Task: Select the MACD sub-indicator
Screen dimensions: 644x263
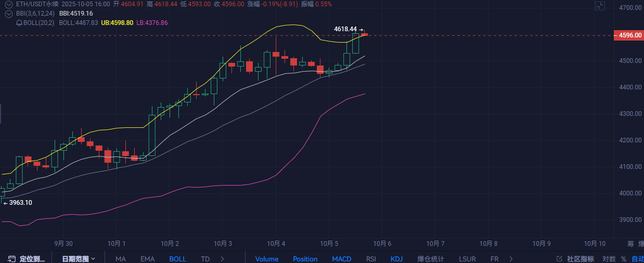Action: [342, 259]
